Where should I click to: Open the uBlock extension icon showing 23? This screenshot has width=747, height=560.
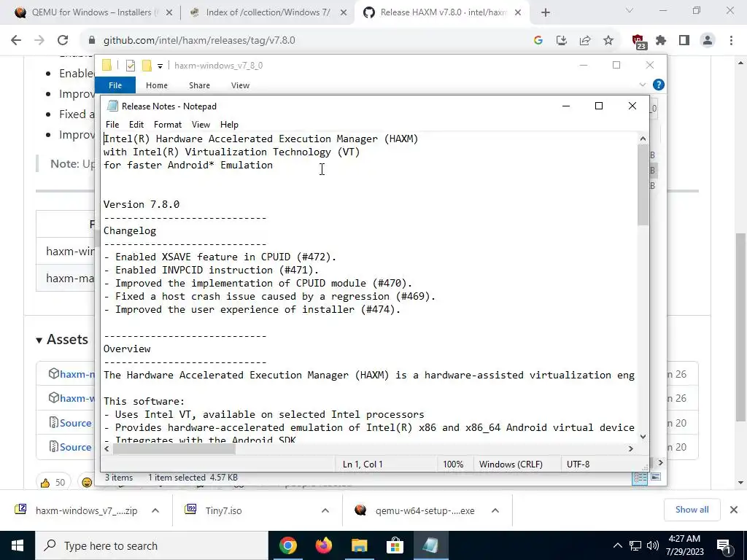(x=638, y=42)
